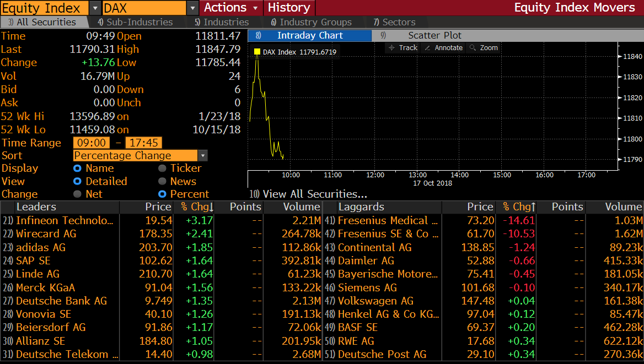Image resolution: width=644 pixels, height=364 pixels.
Task: Click the 09:00 start time field
Action: coord(92,143)
